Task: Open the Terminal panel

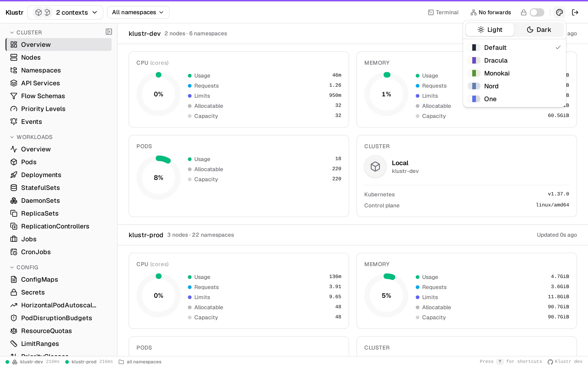Action: pyautogui.click(x=443, y=12)
